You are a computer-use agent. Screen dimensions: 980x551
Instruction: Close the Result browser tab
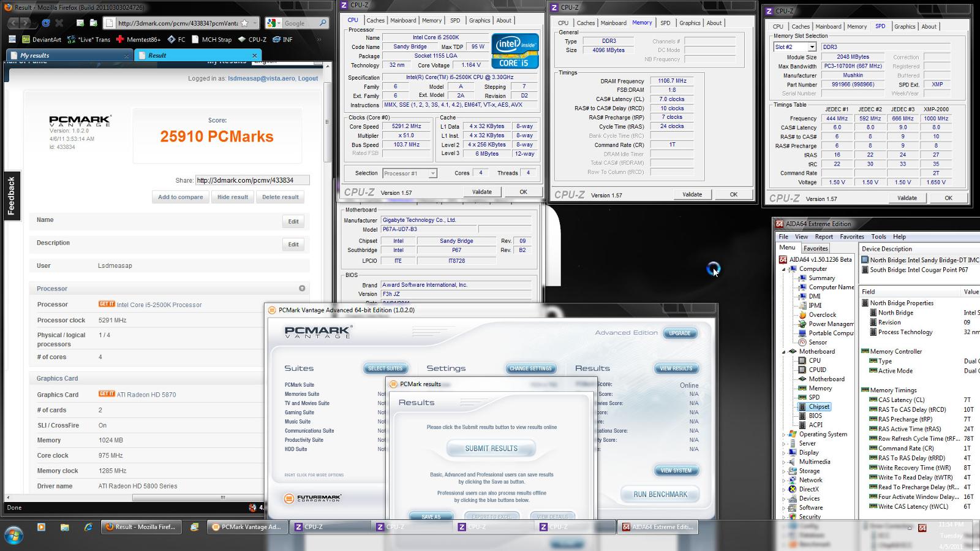pyautogui.click(x=255, y=55)
